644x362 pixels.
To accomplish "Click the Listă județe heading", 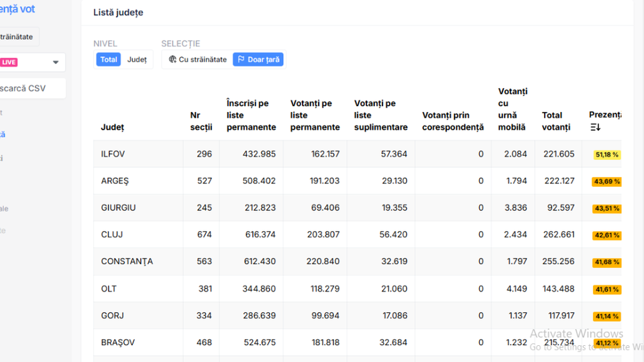I will (118, 12).
